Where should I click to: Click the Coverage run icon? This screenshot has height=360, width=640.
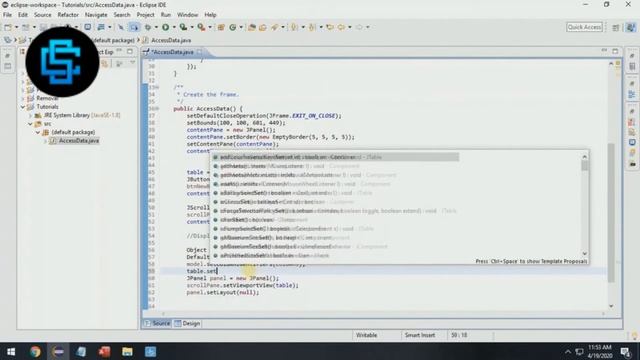coord(183,27)
